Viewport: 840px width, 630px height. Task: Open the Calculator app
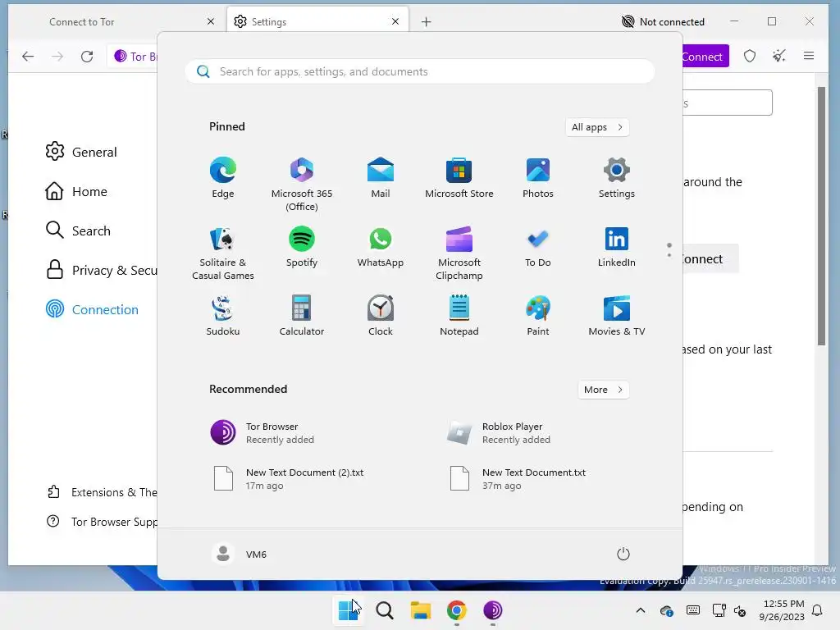(x=302, y=316)
